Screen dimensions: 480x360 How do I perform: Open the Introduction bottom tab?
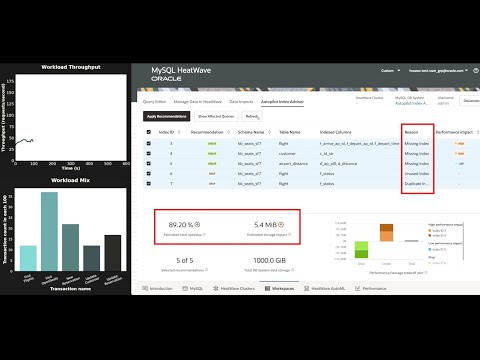pos(157,288)
